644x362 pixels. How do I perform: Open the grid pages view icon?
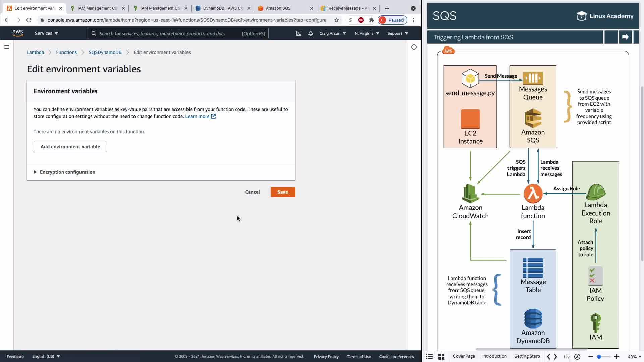tap(441, 357)
